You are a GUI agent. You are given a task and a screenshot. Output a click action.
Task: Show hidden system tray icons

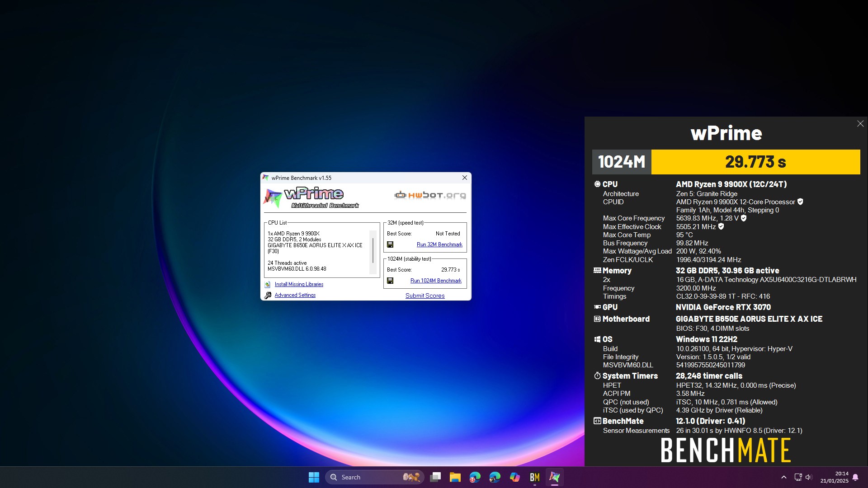[784, 477]
